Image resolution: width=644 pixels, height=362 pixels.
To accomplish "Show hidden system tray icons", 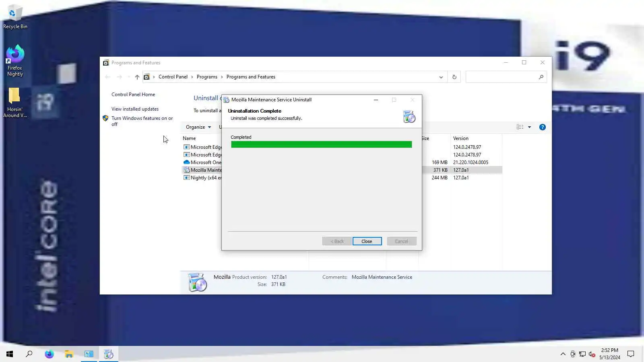I will 563,354.
